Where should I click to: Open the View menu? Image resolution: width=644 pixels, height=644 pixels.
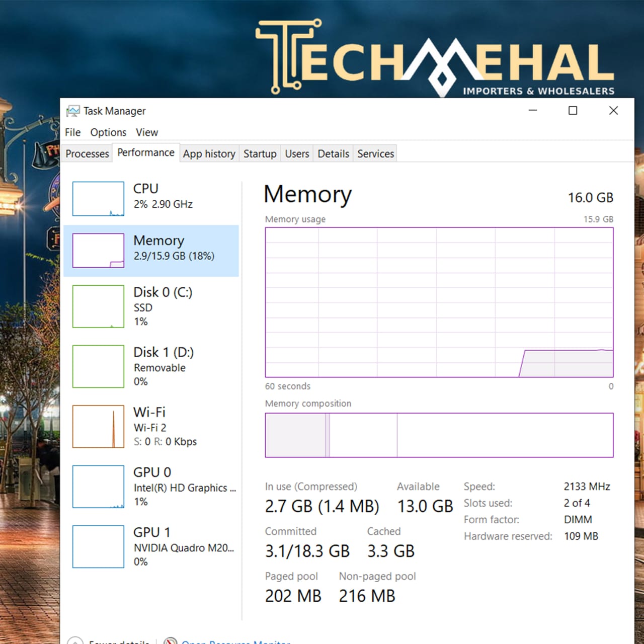tap(147, 132)
